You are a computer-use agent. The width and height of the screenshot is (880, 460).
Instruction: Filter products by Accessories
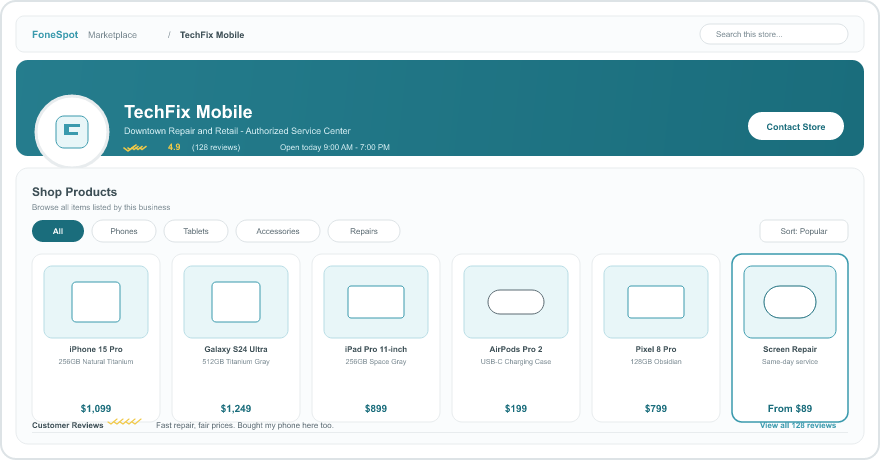tap(278, 231)
